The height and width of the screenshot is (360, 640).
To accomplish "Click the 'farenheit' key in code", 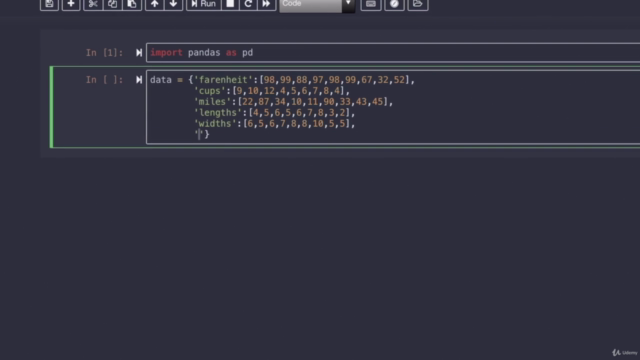I will (223, 80).
